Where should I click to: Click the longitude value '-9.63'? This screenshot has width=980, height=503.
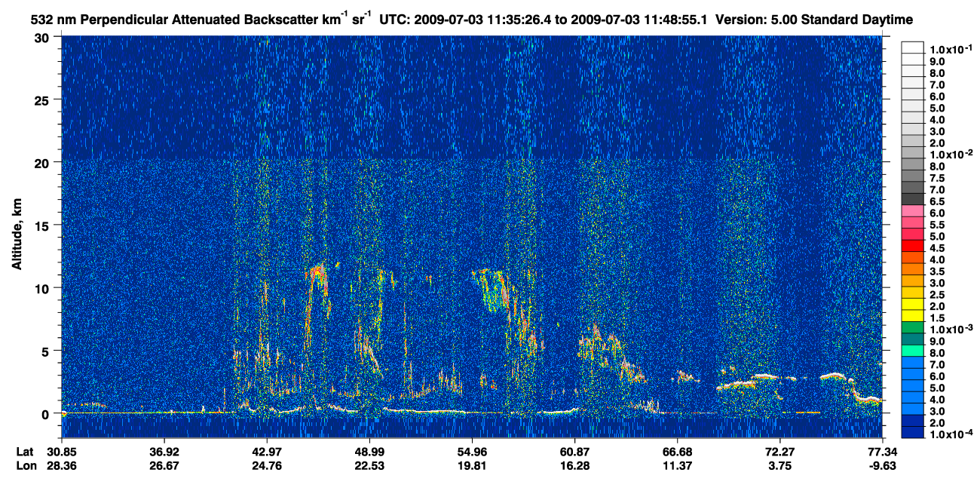pos(882,465)
